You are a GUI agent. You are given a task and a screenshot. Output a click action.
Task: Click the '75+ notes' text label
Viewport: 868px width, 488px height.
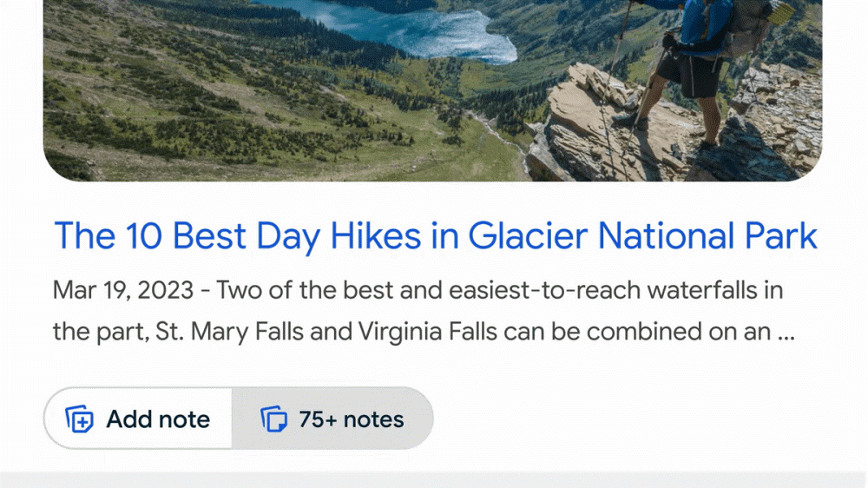(352, 419)
